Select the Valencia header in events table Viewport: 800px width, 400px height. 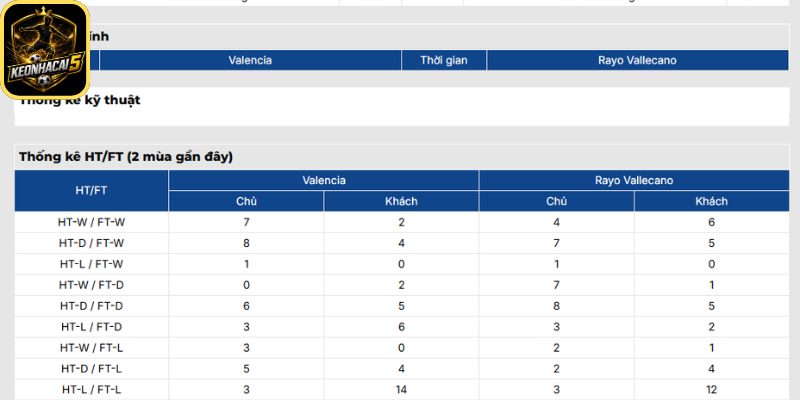coord(250,60)
